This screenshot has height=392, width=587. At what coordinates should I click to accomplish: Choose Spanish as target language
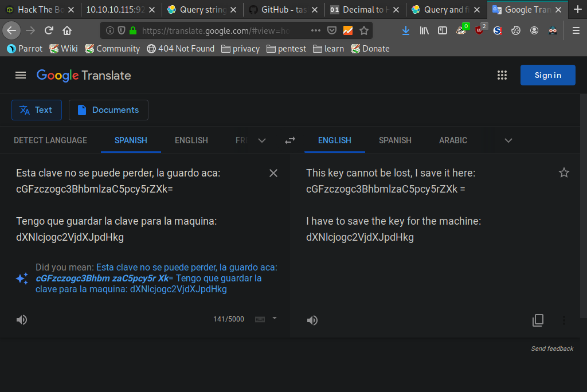pyautogui.click(x=395, y=140)
